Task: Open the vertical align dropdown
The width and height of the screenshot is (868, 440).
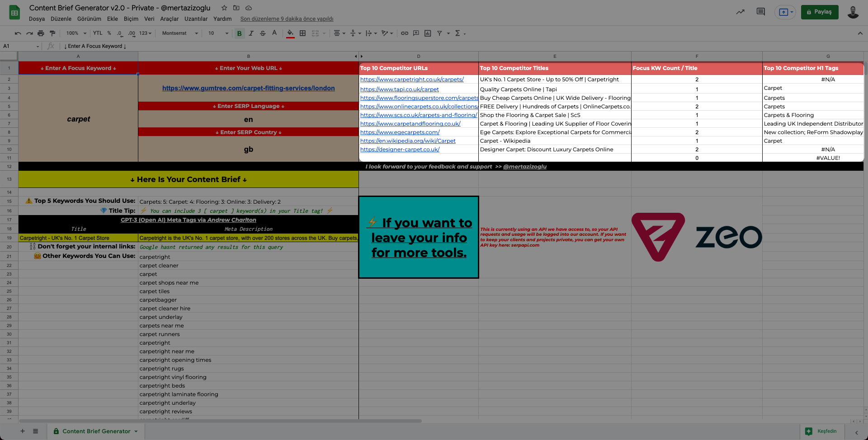Action: (356, 33)
